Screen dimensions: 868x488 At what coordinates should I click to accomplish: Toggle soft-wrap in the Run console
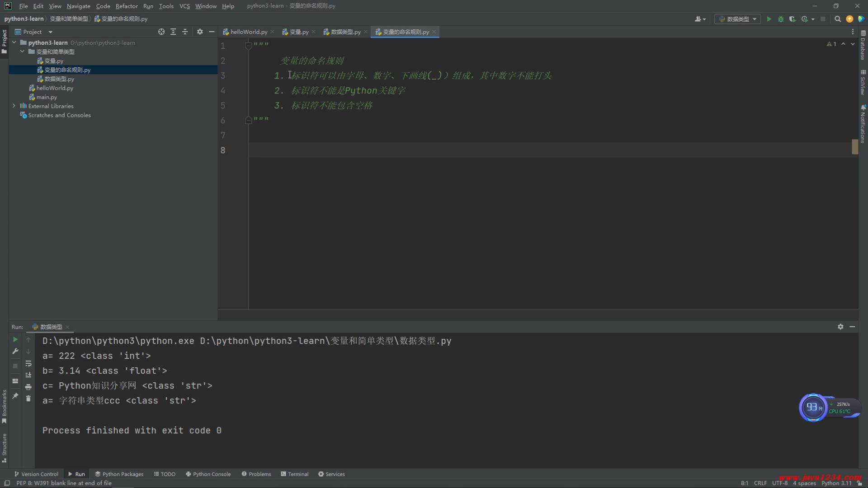(28, 363)
